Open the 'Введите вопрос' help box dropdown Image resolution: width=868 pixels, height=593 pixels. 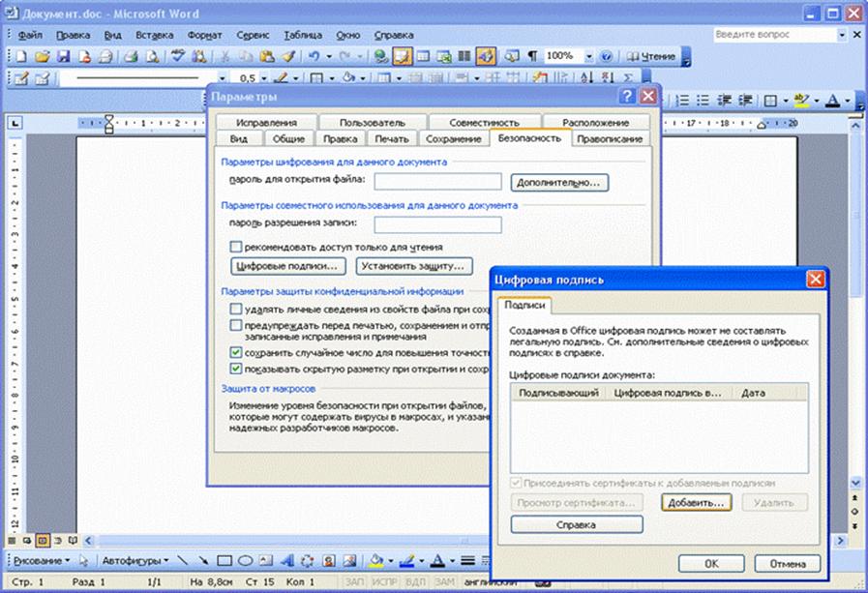pyautogui.click(x=842, y=35)
